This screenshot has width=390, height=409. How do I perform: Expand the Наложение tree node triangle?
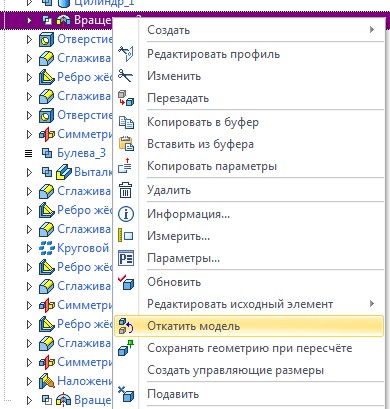coord(29,381)
